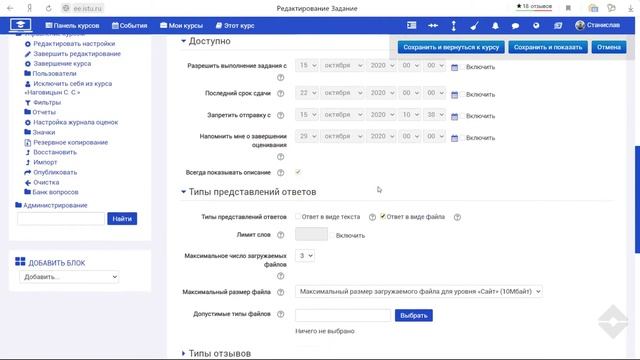Click Найти search button
Viewport: 640px width, 360px height.
(x=122, y=219)
